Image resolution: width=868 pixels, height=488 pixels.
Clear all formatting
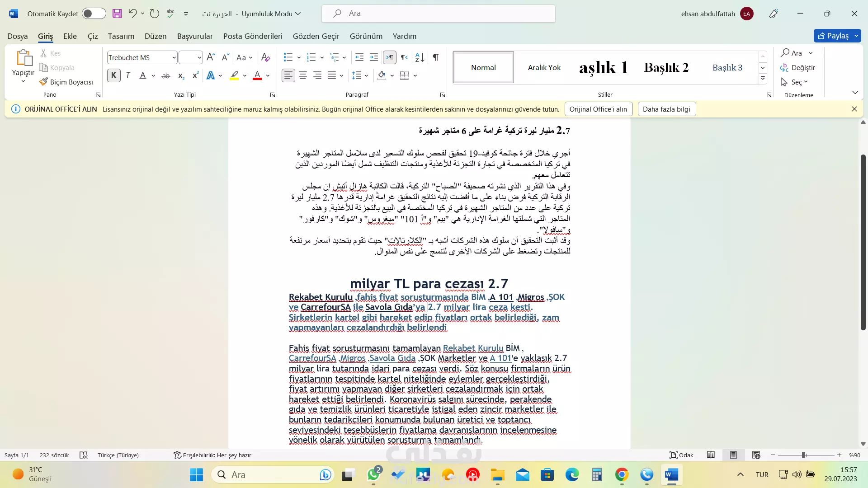coord(266,57)
